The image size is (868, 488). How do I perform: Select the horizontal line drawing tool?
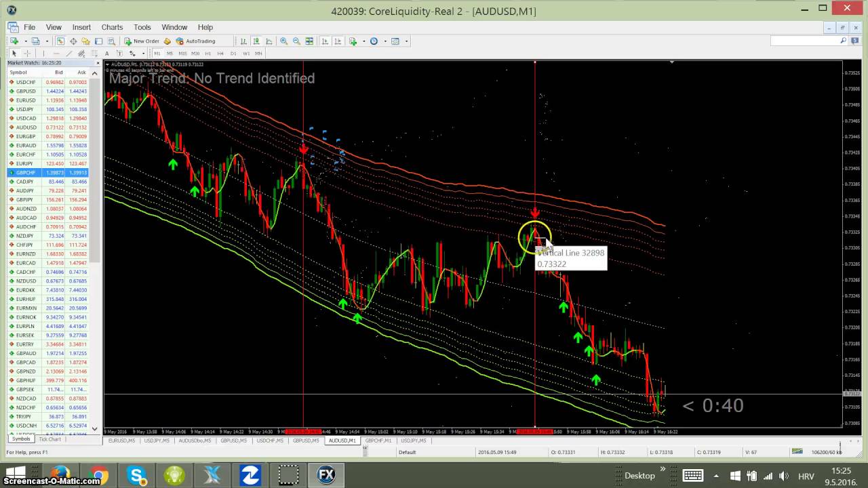pyautogui.click(x=56, y=54)
